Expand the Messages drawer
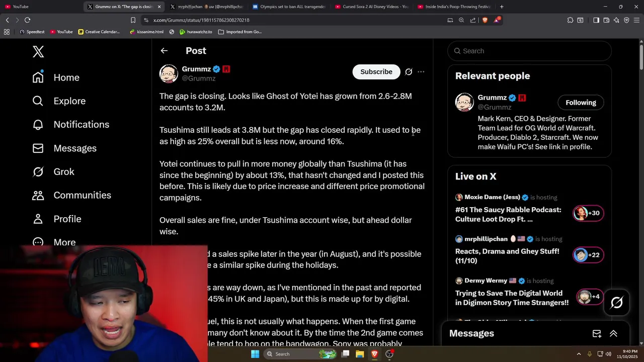The width and height of the screenshot is (644, 362). pyautogui.click(x=613, y=333)
